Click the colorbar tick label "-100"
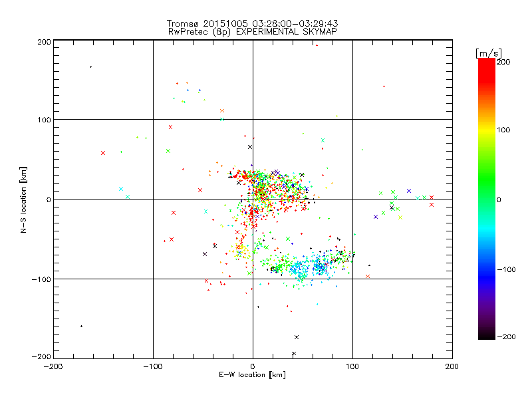Screen dimensions: 532x399 506,270
